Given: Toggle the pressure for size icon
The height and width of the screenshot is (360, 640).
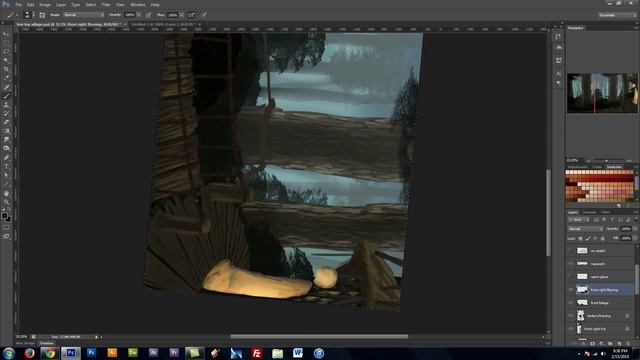Looking at the screenshot, I should 204,15.
